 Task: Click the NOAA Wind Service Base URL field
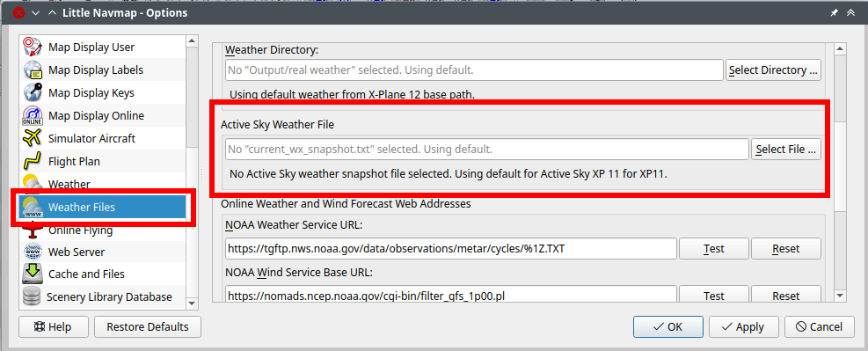coord(451,294)
